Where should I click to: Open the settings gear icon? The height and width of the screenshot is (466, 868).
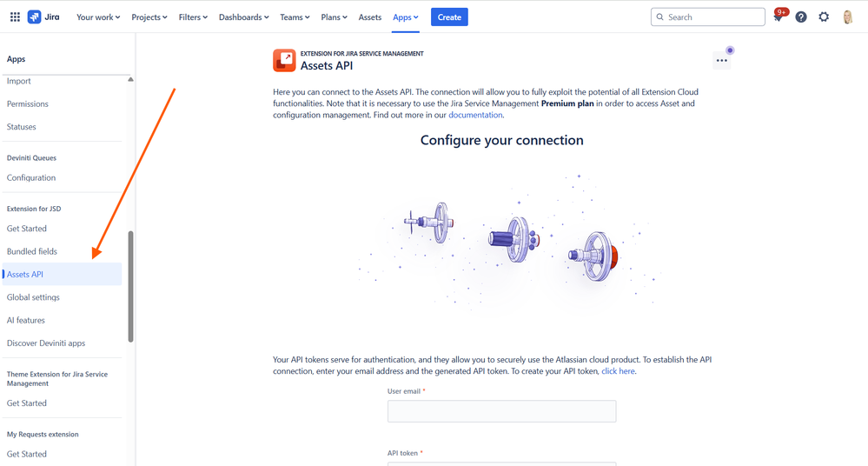[824, 17]
